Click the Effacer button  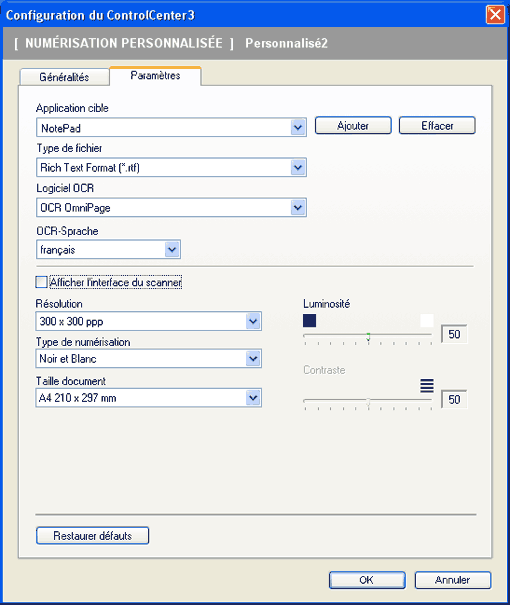[x=437, y=125]
